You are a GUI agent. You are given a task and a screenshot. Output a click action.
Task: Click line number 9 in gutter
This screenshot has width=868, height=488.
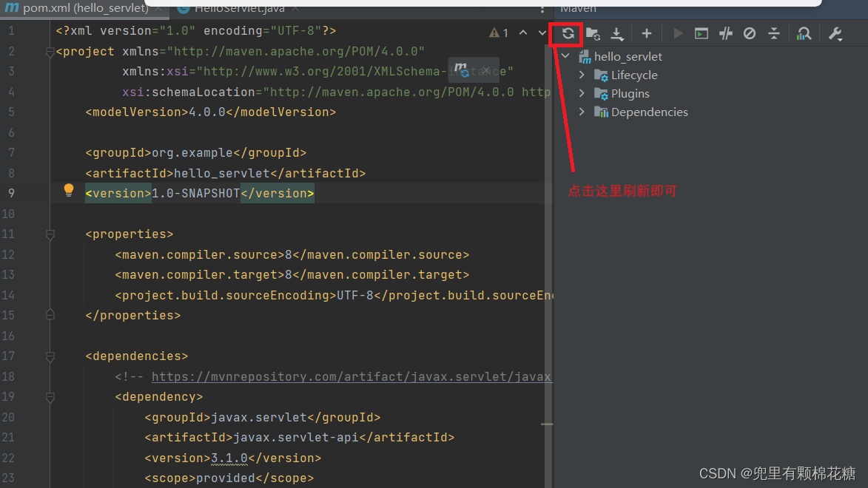click(11, 193)
